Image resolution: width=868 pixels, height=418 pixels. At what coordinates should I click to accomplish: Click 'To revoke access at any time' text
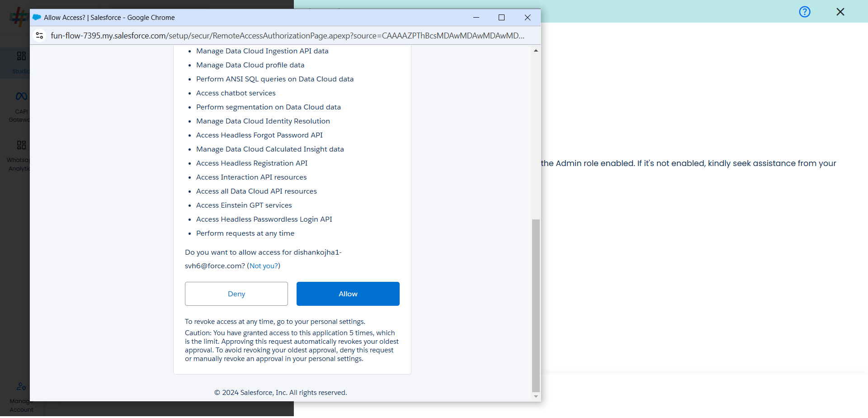(275, 322)
